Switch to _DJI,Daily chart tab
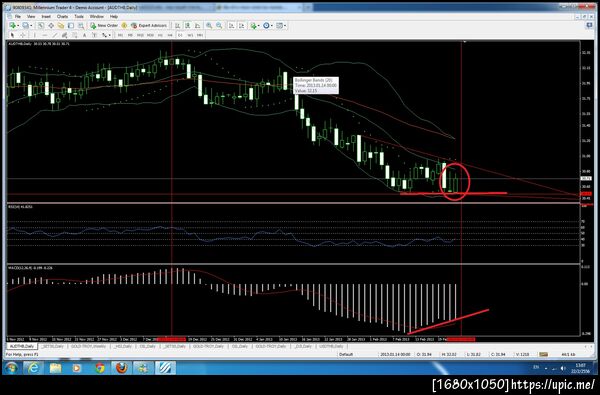The height and width of the screenshot is (395, 600). [x=303, y=346]
